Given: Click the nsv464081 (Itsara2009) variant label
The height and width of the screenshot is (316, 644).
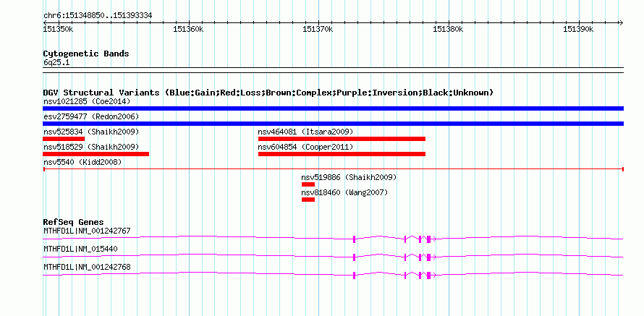Looking at the screenshot, I should coord(305,132).
